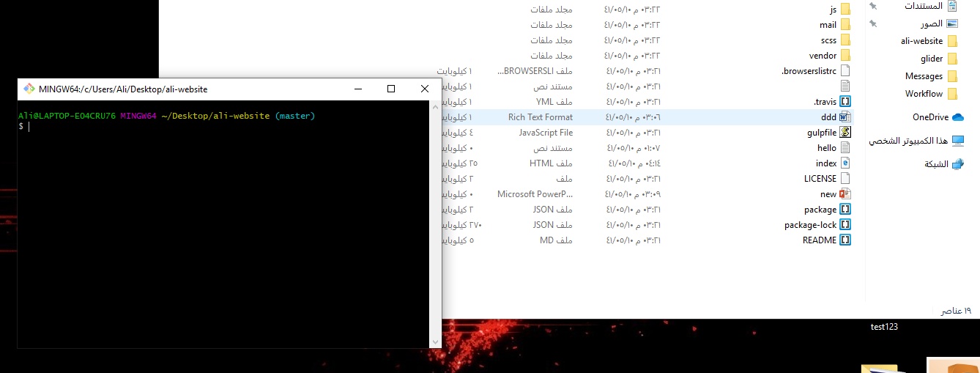Screen dimensions: 980x373
Task: Click the ملف MD type cell
Action: (x=556, y=240)
